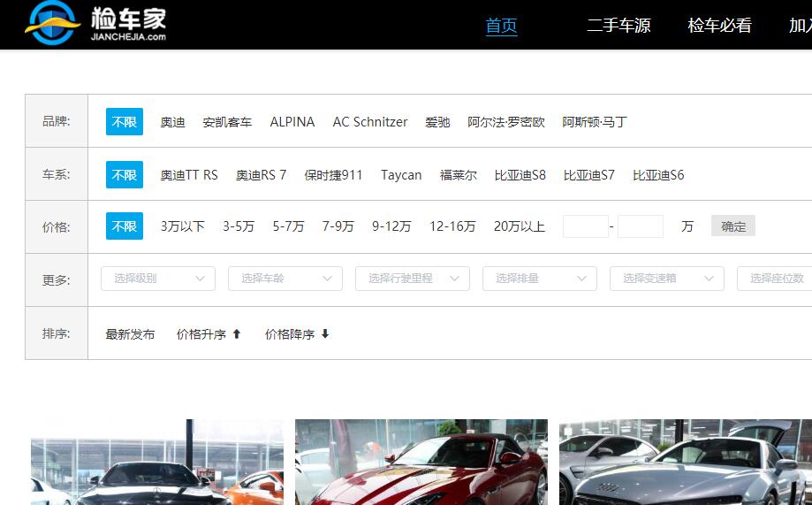Image resolution: width=812 pixels, height=505 pixels.
Task: Click down arrow beside 价格降序
Action: [x=325, y=334]
